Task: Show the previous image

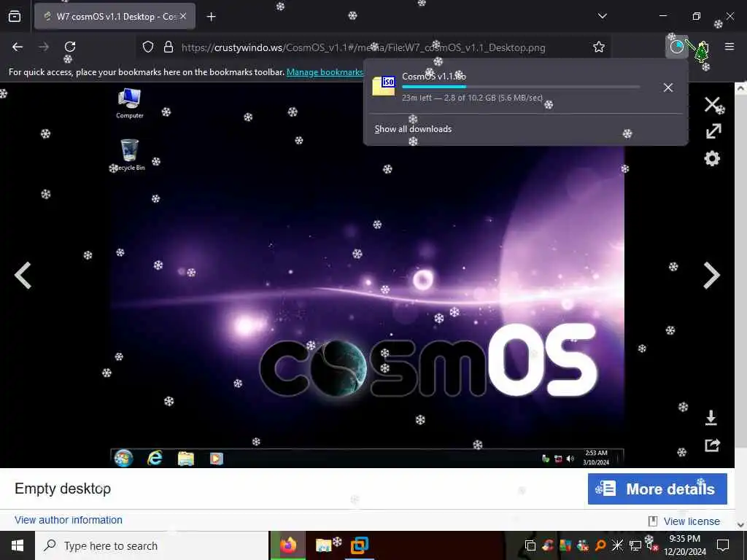Action: tap(23, 275)
